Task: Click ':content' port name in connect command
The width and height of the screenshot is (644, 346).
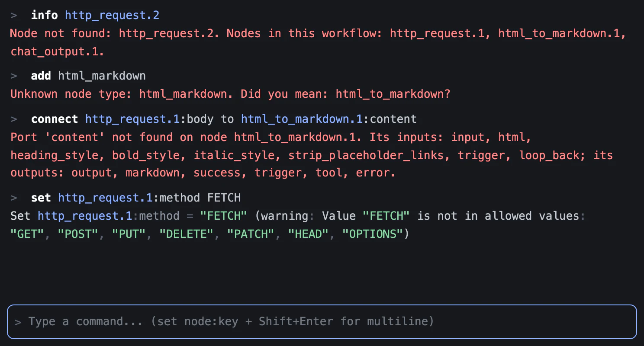Action: point(390,119)
